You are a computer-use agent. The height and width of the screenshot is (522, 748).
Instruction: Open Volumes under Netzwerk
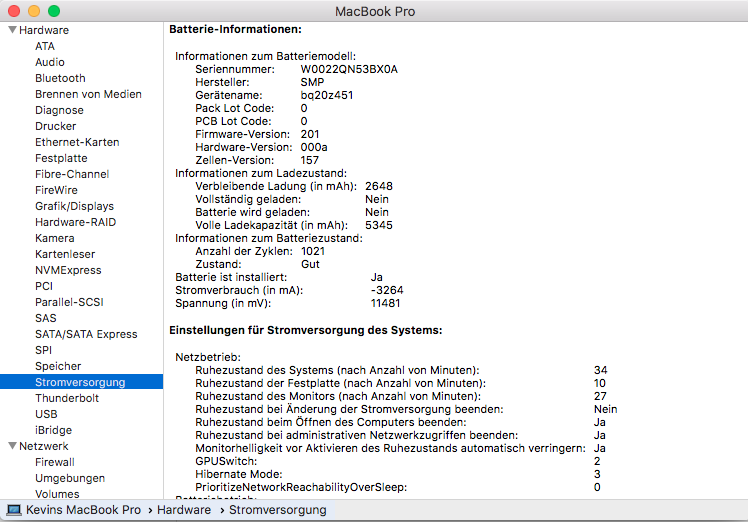[57, 494]
